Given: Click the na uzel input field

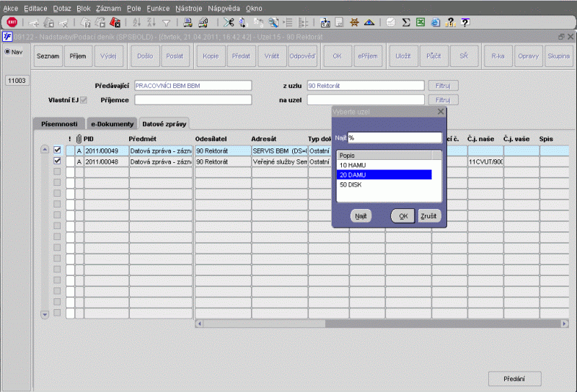Looking at the screenshot, I should (x=366, y=99).
